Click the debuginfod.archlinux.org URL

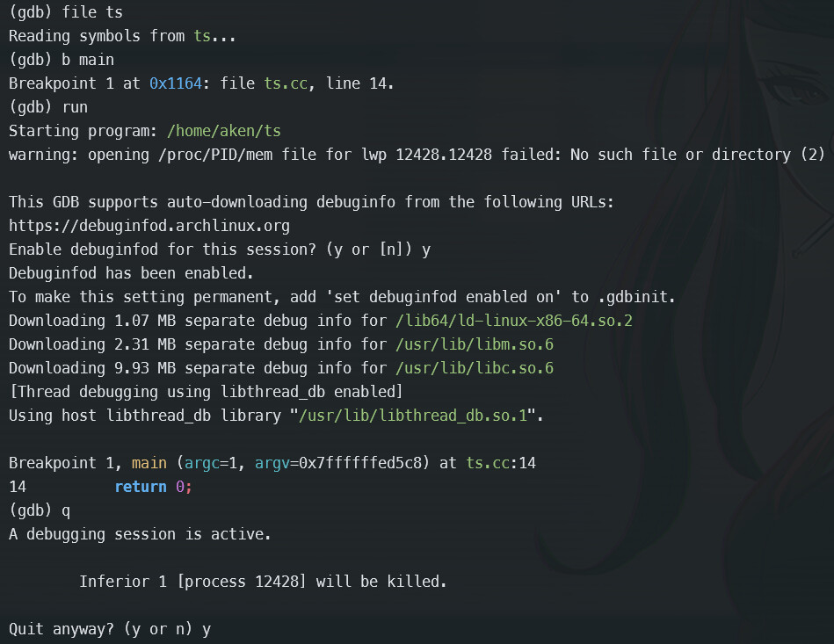pos(149,226)
